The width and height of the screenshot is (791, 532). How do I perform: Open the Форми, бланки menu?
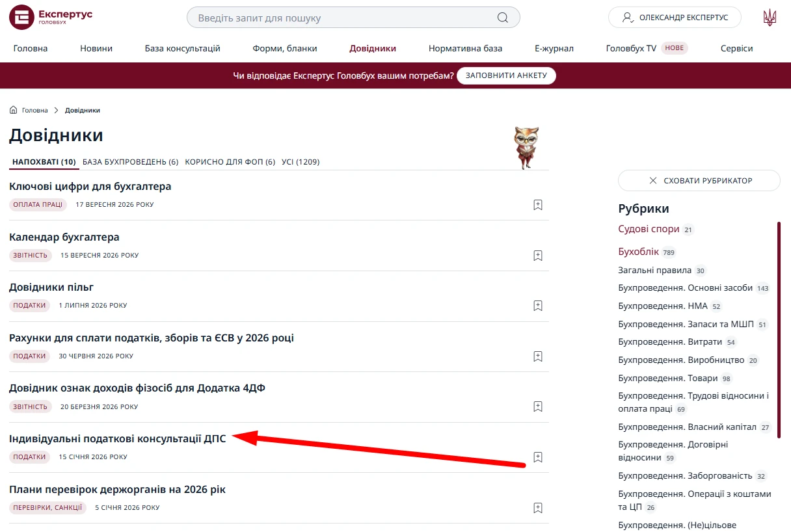285,48
